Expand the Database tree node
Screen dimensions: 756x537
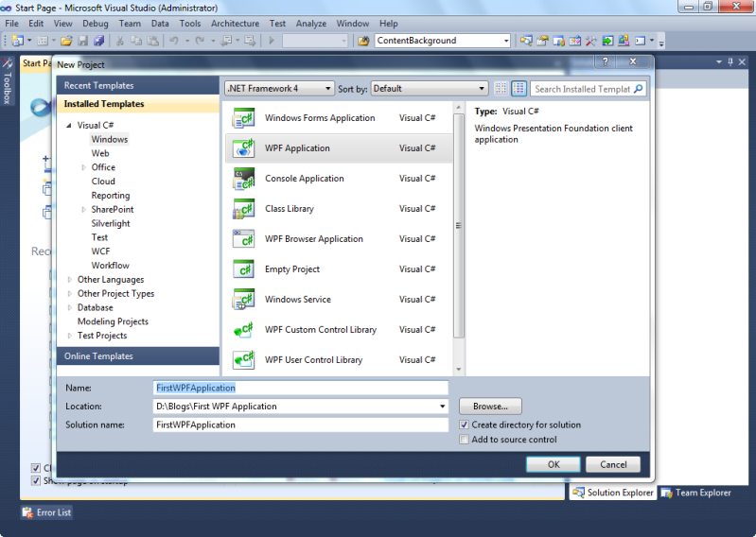pos(69,308)
